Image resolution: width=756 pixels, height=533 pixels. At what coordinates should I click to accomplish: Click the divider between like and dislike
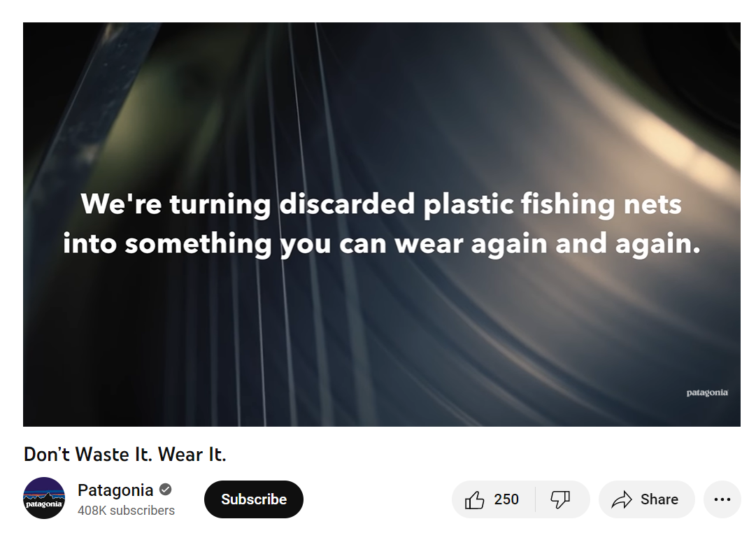535,499
